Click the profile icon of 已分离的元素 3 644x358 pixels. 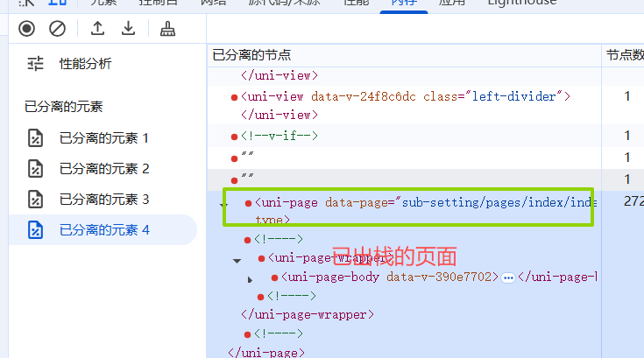(35, 200)
